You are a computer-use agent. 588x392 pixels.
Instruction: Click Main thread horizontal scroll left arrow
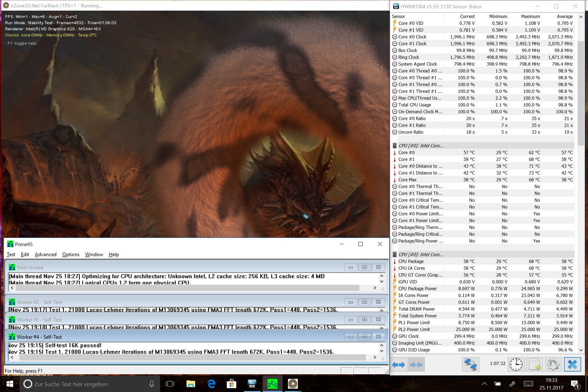(12, 288)
